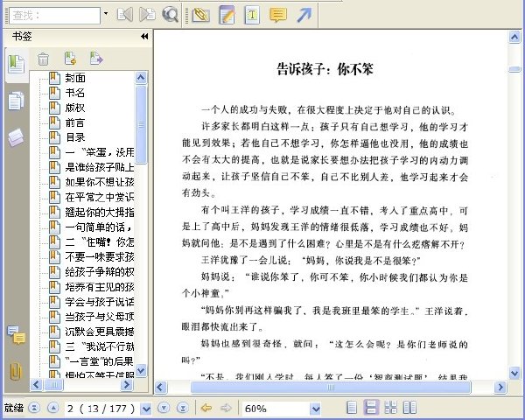Open the bookmarks side panel tab
Viewport: 525px width, 420px height.
click(17, 64)
